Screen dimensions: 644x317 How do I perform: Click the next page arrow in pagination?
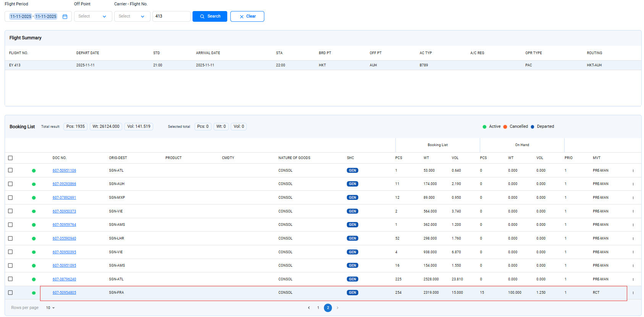pos(337,308)
